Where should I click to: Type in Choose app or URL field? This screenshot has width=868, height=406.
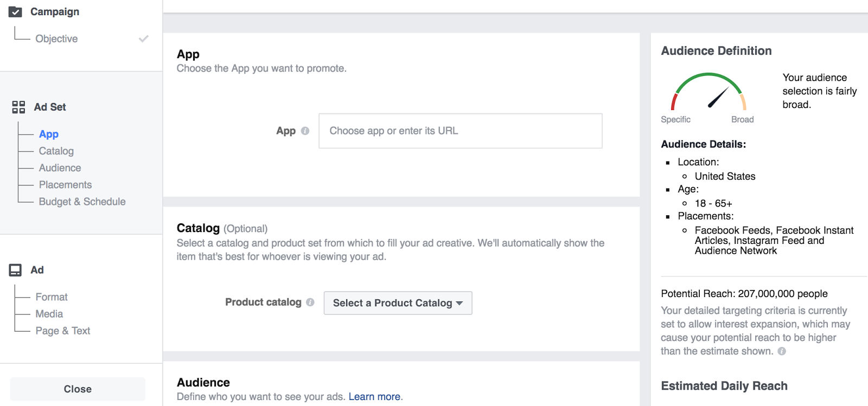tap(460, 131)
